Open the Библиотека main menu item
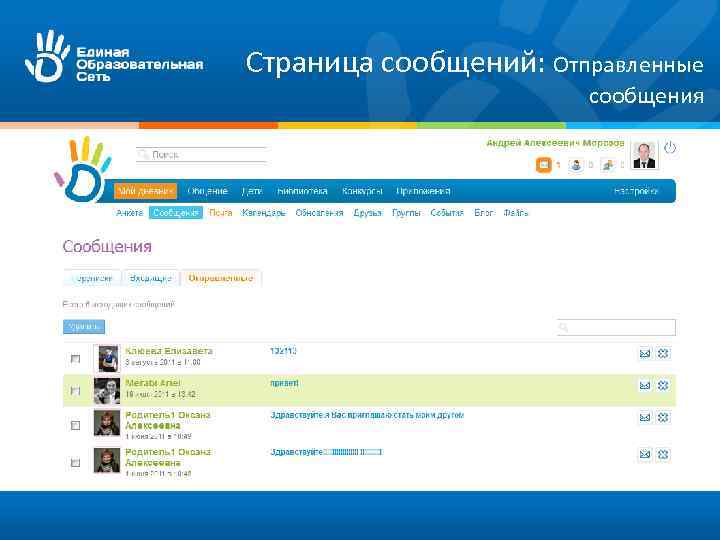The width and height of the screenshot is (720, 540). click(302, 191)
